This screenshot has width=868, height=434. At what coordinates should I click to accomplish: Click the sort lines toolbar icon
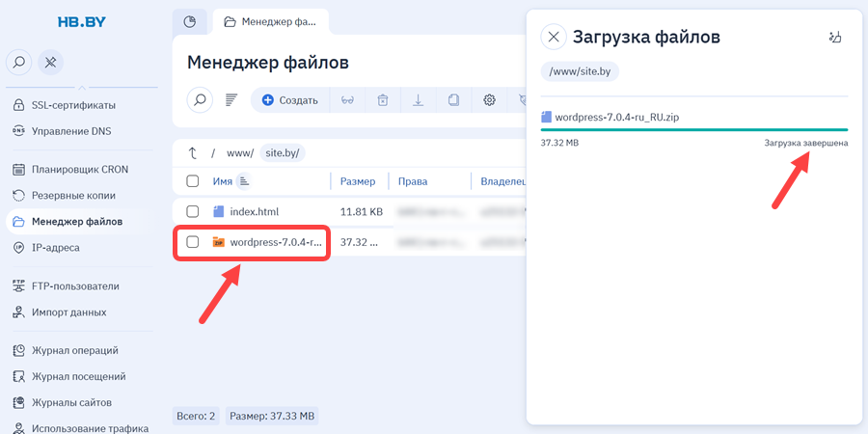(231, 100)
